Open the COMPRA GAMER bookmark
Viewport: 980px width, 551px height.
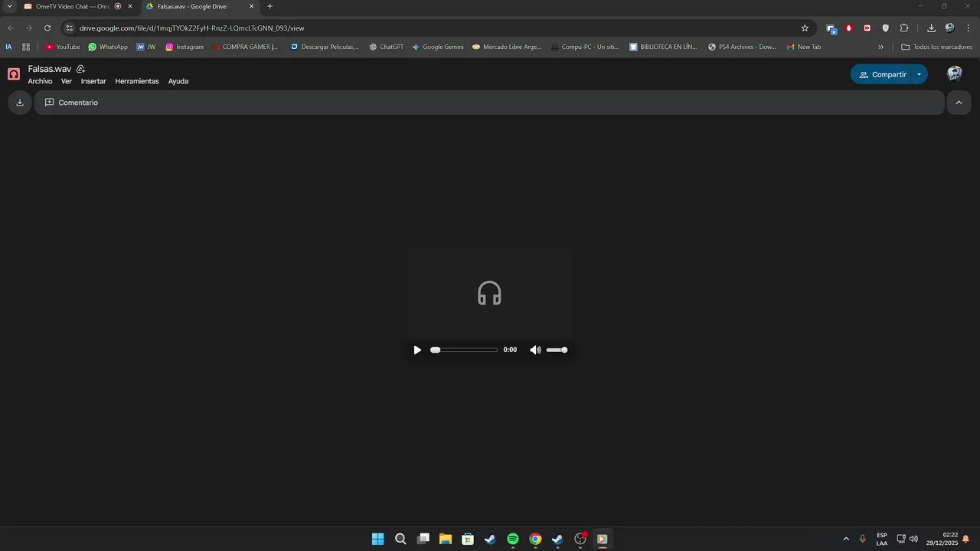tap(245, 47)
